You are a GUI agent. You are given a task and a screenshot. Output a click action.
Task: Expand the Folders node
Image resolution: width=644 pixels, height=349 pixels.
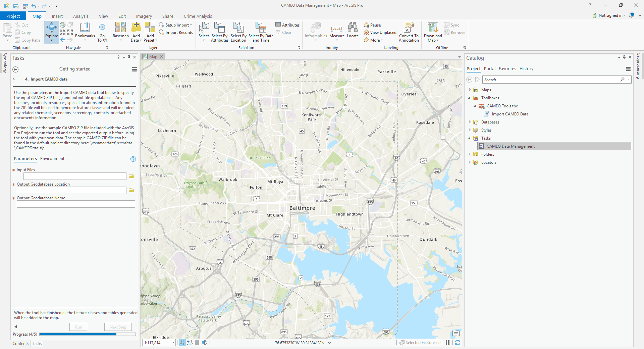point(470,154)
